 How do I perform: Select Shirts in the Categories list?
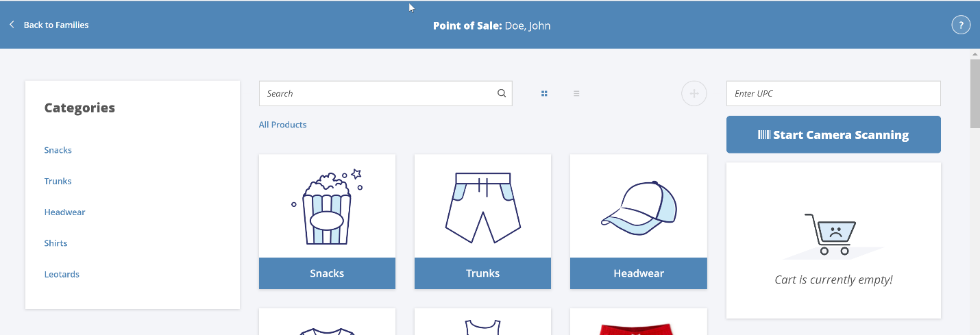(56, 243)
